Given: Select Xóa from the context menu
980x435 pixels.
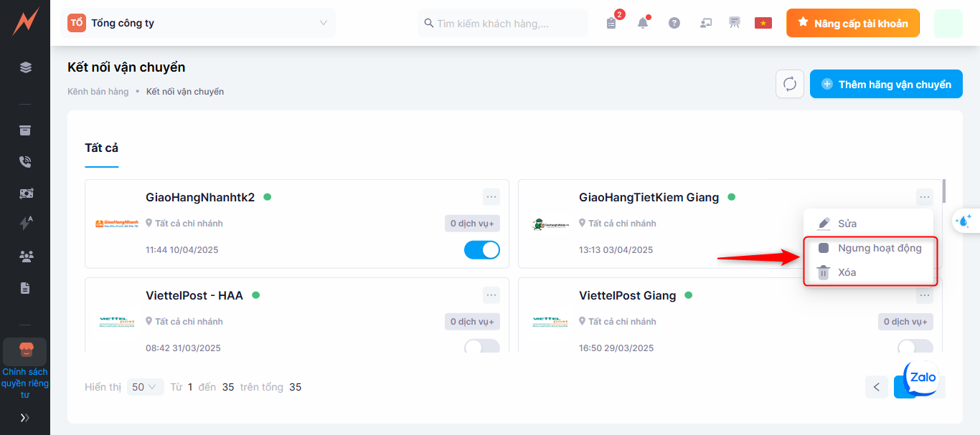Looking at the screenshot, I should (847, 272).
